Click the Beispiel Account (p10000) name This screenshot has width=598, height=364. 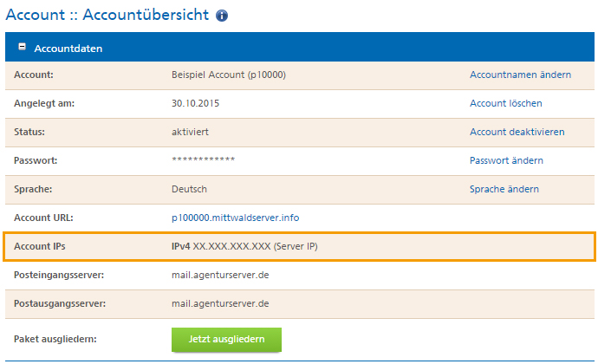point(229,75)
